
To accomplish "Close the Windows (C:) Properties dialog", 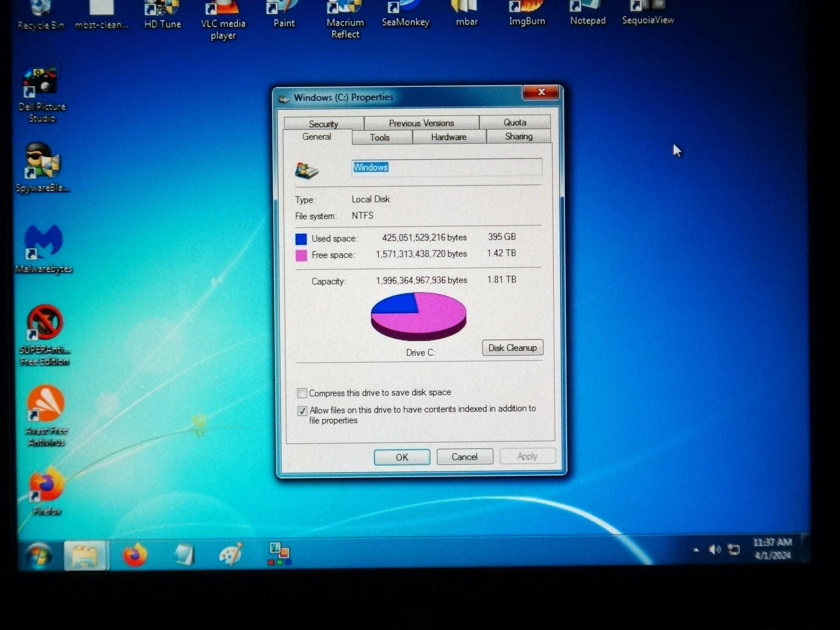I will (541, 92).
